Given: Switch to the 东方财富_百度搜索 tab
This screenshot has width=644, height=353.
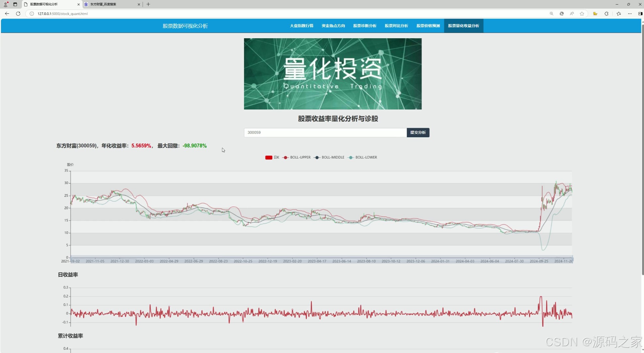Looking at the screenshot, I should (x=111, y=4).
